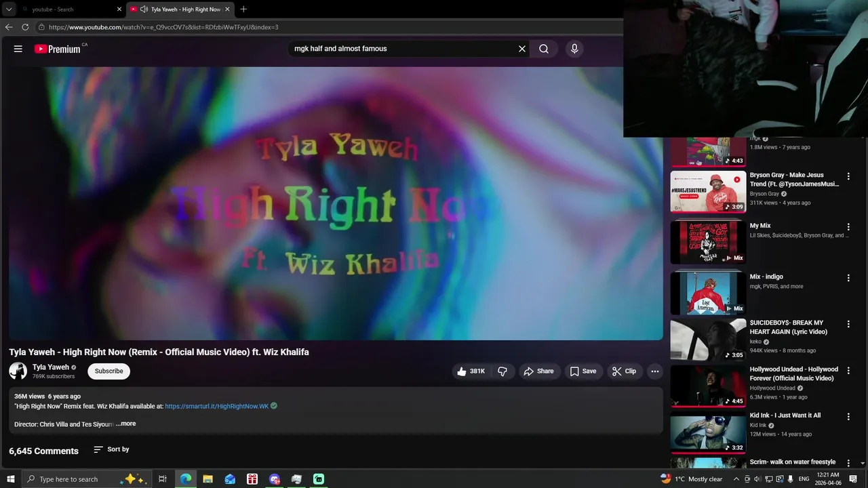
Task: Open options menu for Bryson Gray video
Action: click(848, 176)
